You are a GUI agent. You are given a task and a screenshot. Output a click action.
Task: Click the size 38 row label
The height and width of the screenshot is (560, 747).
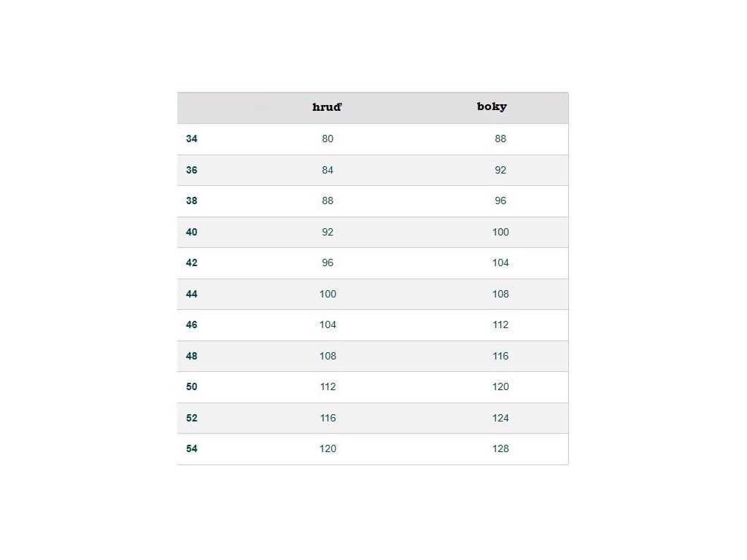click(192, 201)
